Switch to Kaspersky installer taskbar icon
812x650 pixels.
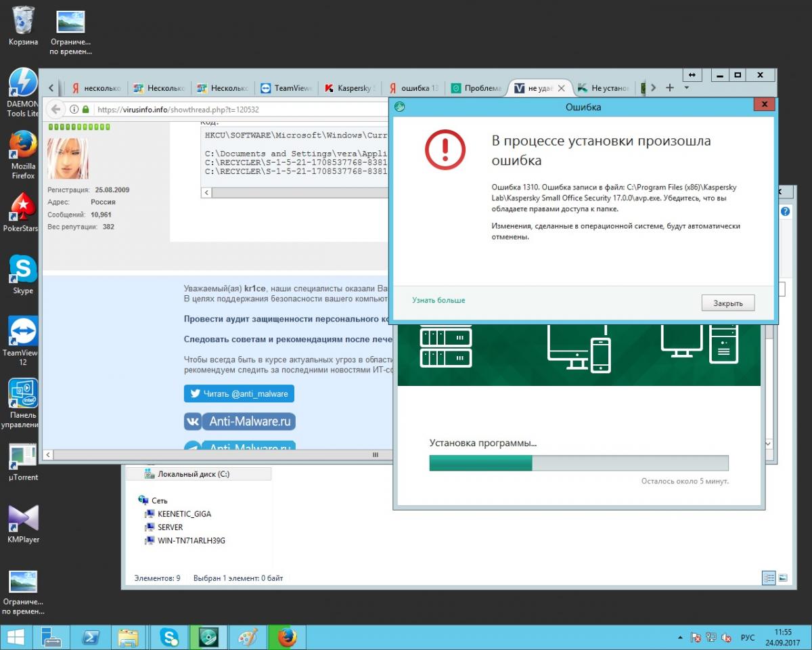click(x=208, y=637)
